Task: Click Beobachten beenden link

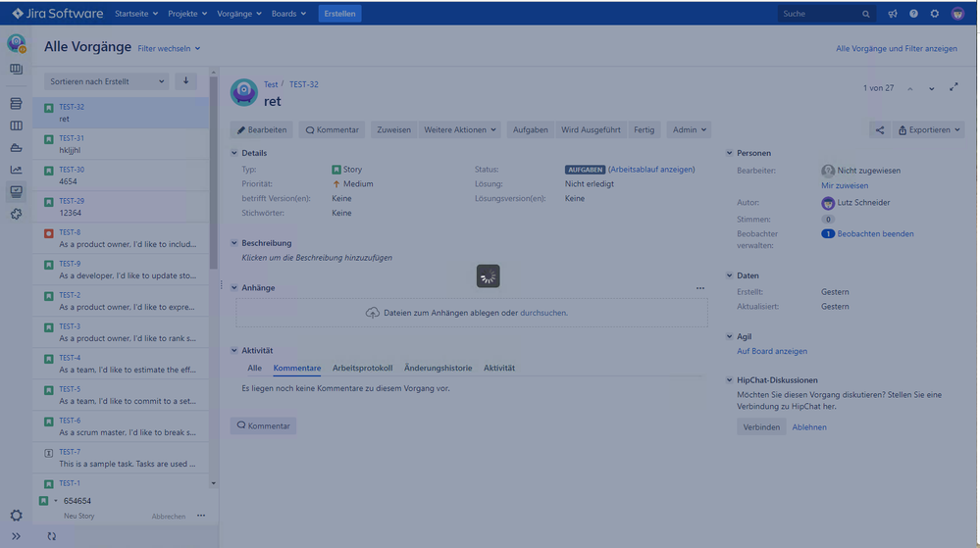Action: click(875, 233)
